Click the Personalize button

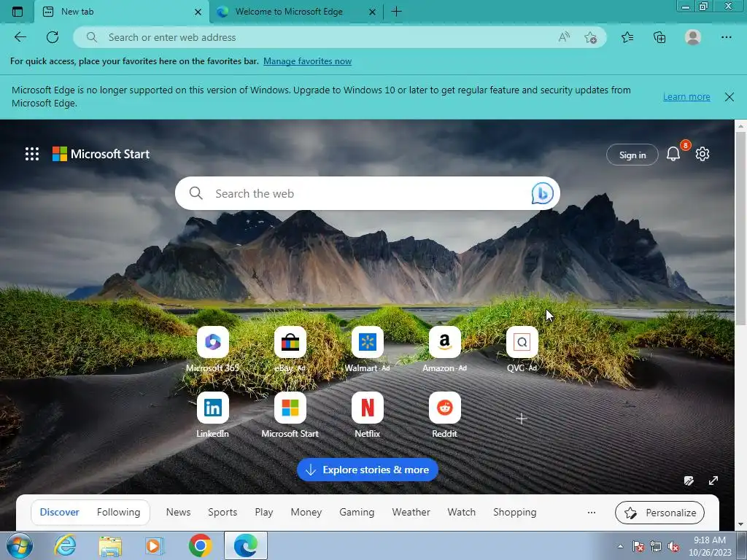pyautogui.click(x=659, y=513)
